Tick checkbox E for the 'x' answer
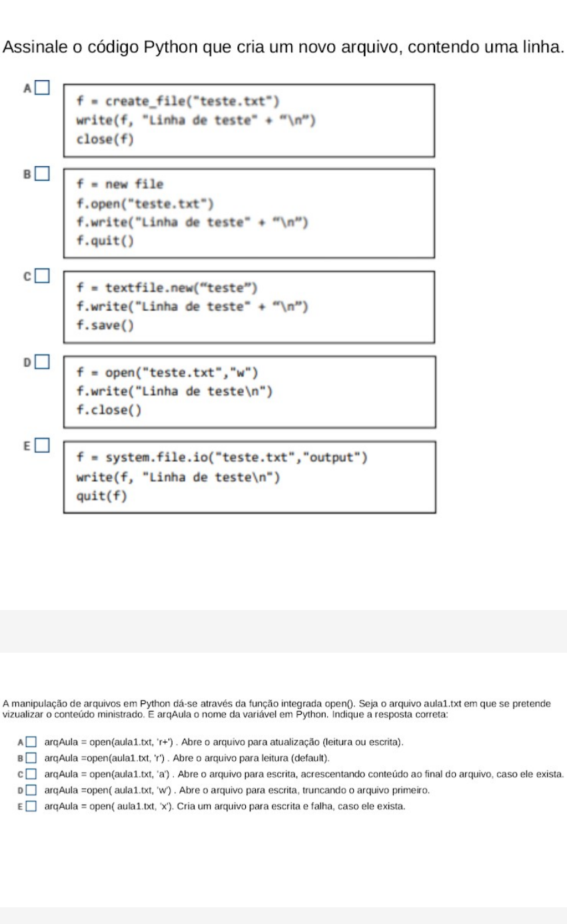567x924 pixels. (x=32, y=806)
